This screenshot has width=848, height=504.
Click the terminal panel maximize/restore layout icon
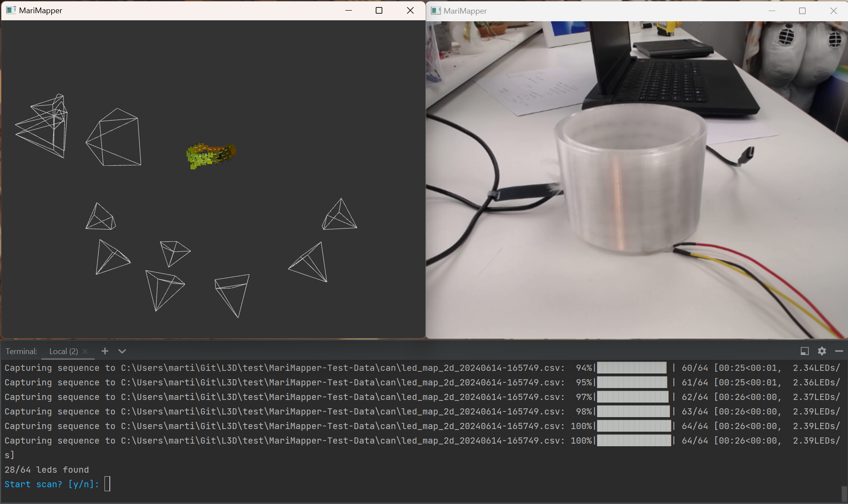[804, 351]
